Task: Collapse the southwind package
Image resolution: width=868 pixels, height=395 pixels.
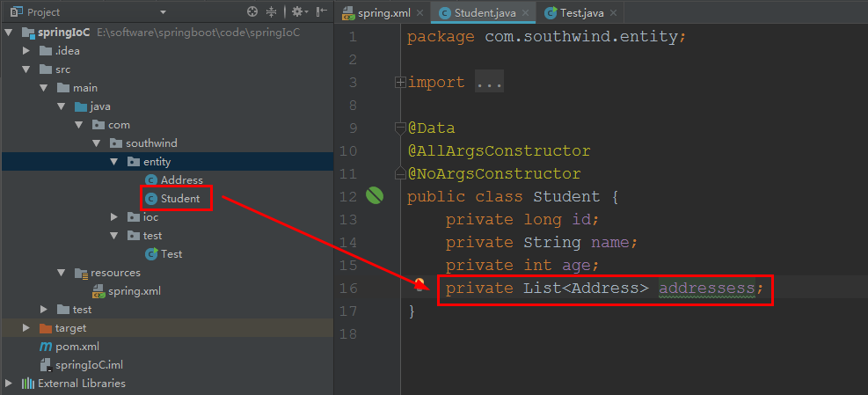Action: point(97,143)
